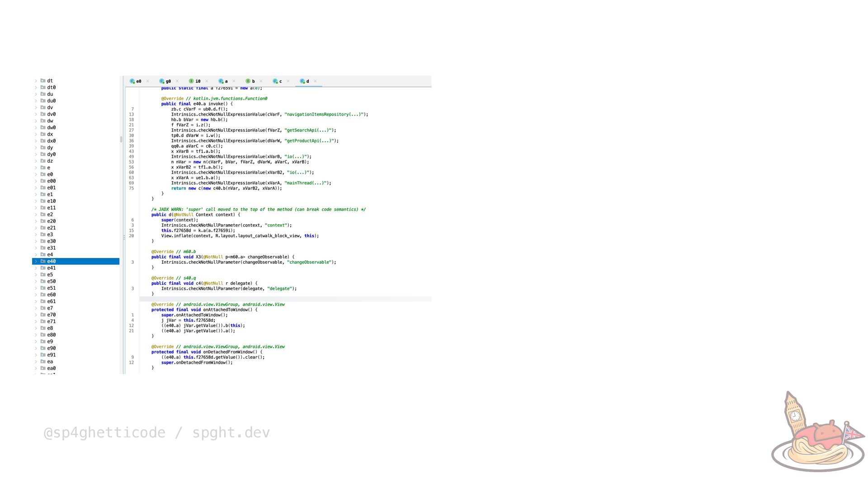Image resolution: width=868 pixels, height=488 pixels.
Task: Click the class icon on the e0 tab
Action: 132,81
